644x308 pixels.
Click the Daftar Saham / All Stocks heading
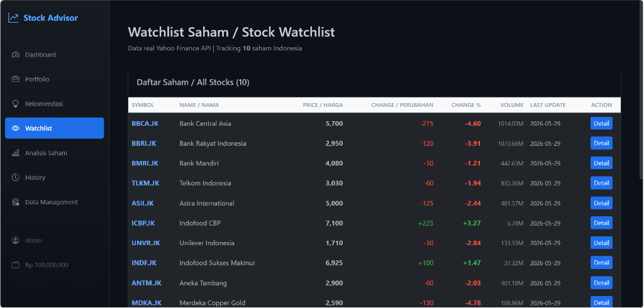click(193, 82)
